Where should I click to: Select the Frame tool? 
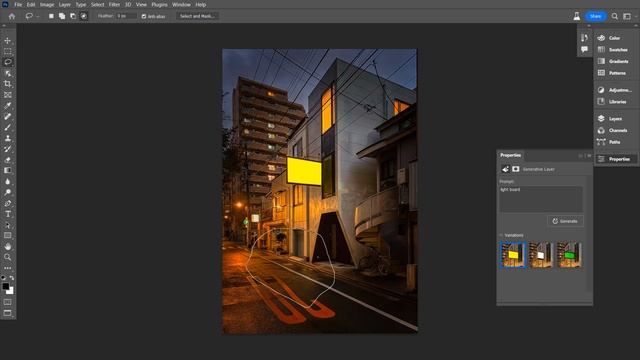coord(8,95)
